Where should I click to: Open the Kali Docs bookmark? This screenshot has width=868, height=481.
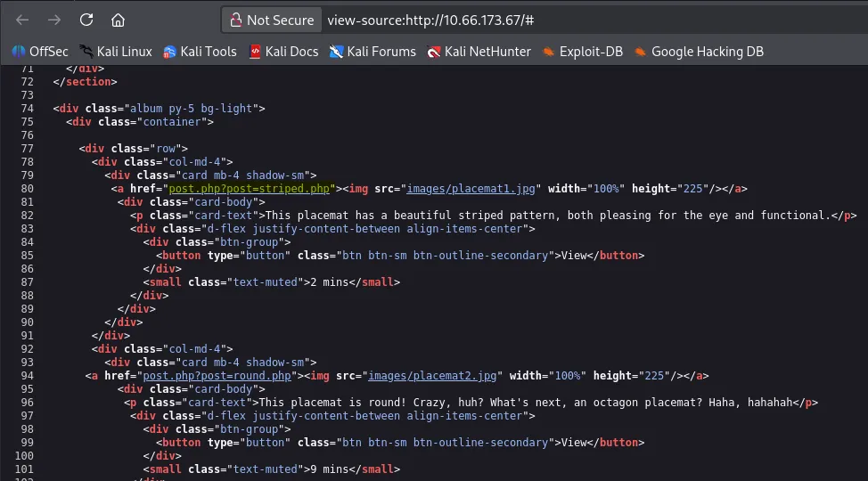click(x=283, y=52)
